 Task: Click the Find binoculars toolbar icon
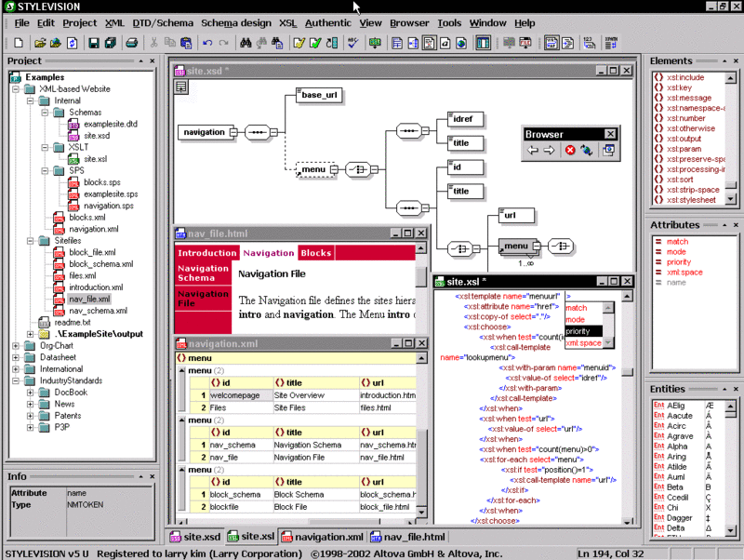click(x=246, y=43)
